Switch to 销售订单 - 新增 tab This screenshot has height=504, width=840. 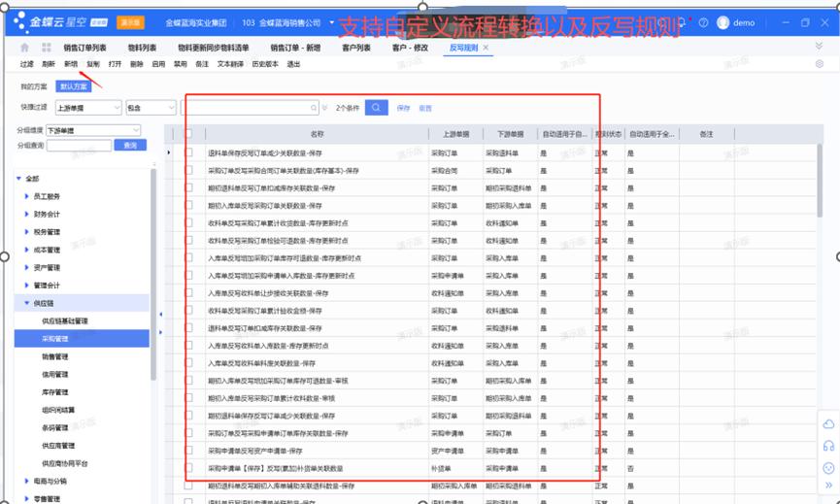pyautogui.click(x=295, y=48)
